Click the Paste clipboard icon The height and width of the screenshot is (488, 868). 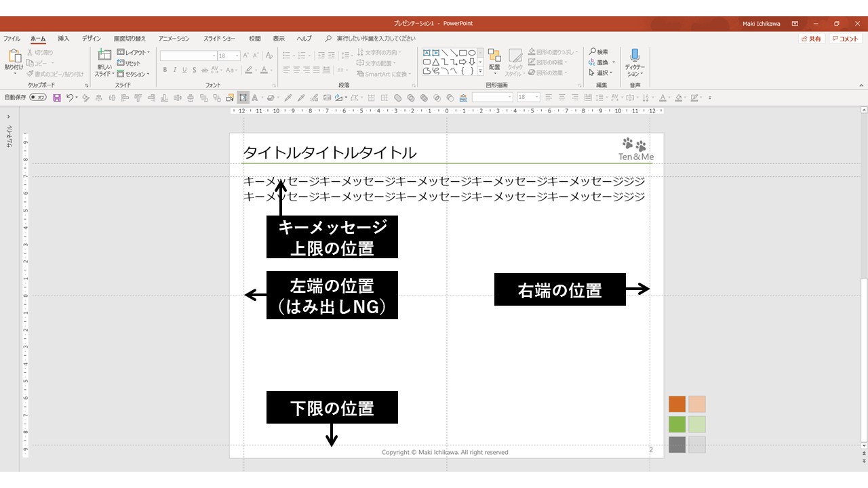pos(14,57)
